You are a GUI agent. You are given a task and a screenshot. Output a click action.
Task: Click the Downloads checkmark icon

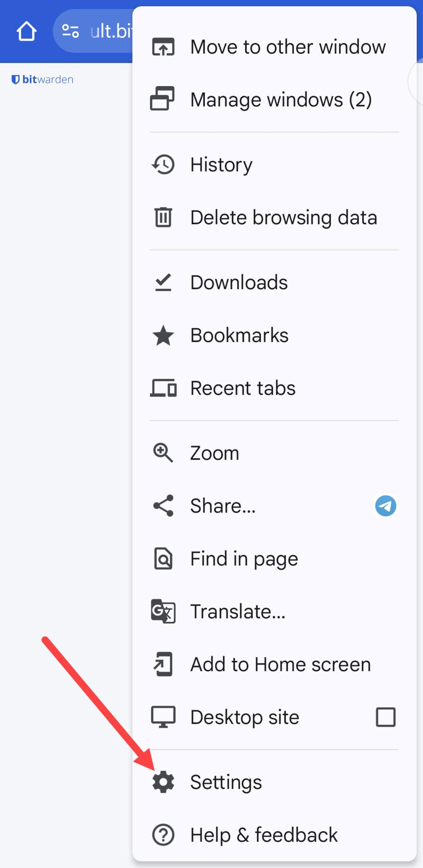tap(163, 282)
